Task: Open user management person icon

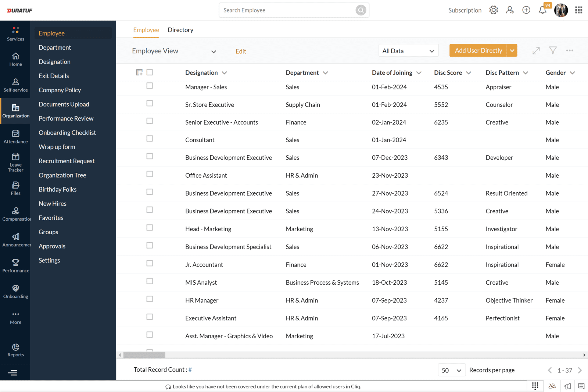Action: coord(510,10)
